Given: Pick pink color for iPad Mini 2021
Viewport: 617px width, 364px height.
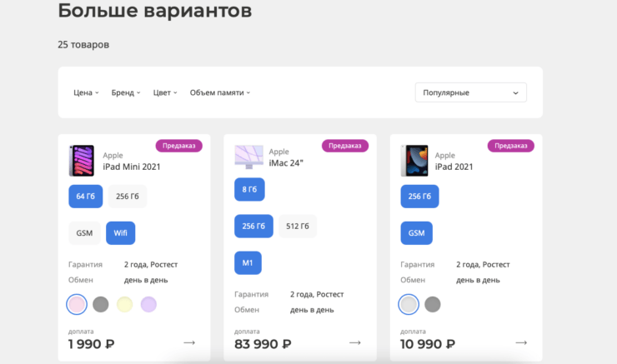Looking at the screenshot, I should [x=77, y=304].
